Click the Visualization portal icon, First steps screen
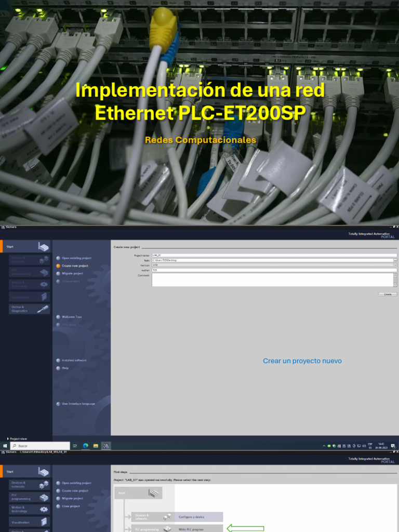 click(x=44, y=522)
